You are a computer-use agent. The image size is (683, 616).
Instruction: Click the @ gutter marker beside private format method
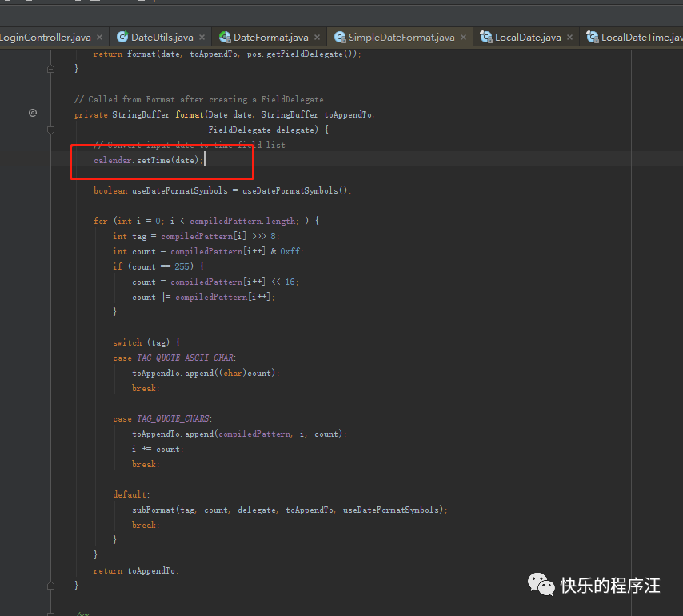click(x=33, y=114)
